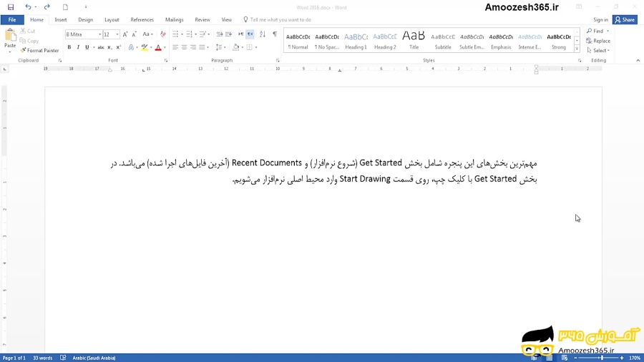Insert a bulleted list
Viewport: 644px width, 362px height.
(175, 34)
